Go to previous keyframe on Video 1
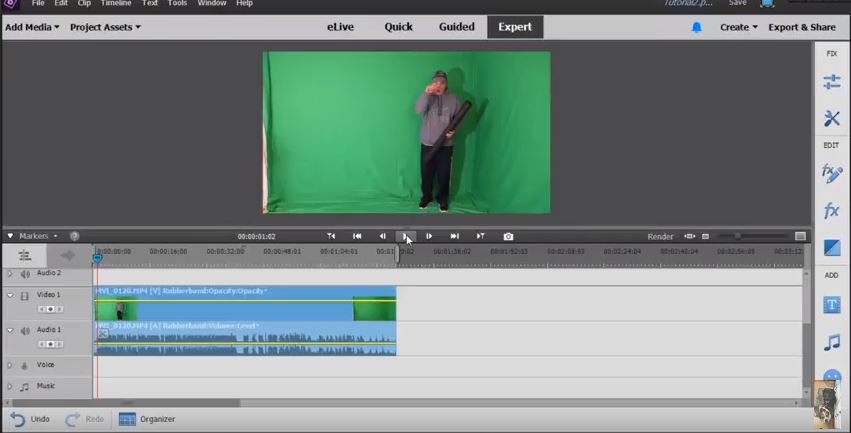851x433 pixels. (x=42, y=309)
